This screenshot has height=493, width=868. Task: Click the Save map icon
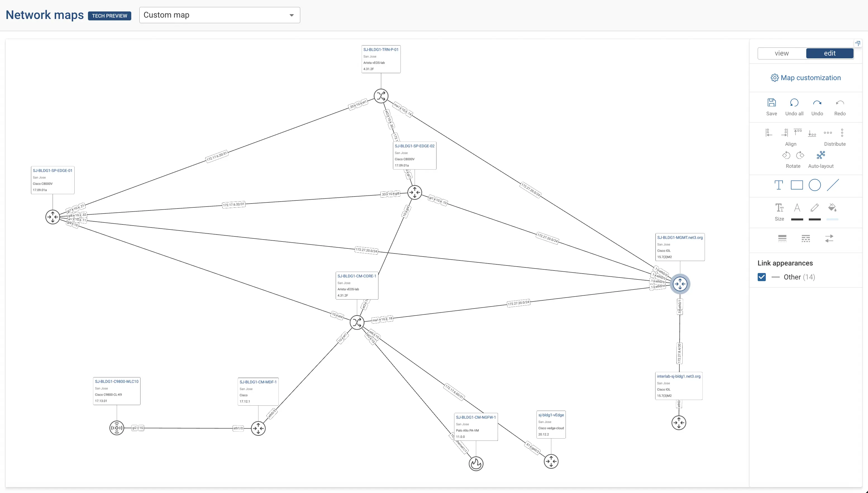coord(771,103)
